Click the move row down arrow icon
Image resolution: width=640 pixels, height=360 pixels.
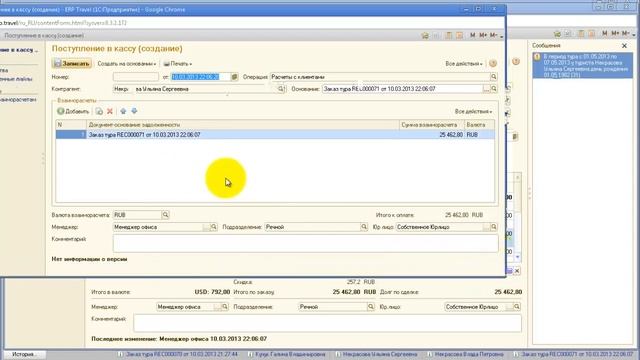pyautogui.click(x=134, y=111)
